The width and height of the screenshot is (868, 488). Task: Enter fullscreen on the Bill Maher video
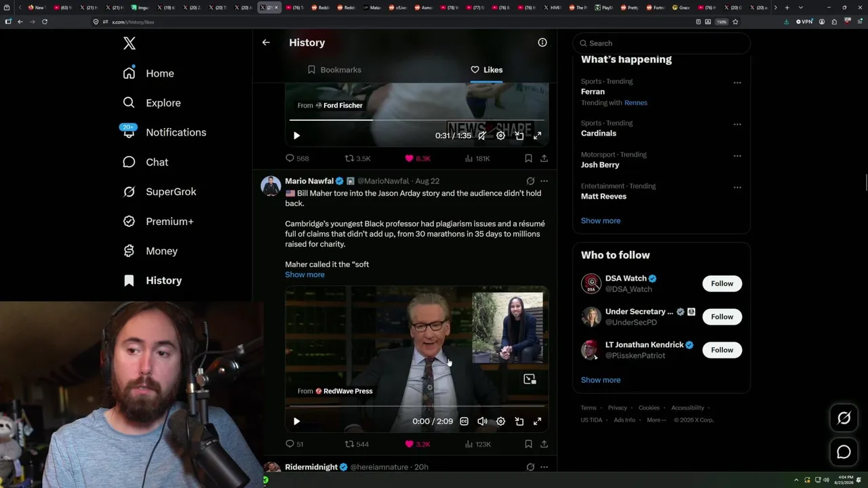tap(537, 422)
